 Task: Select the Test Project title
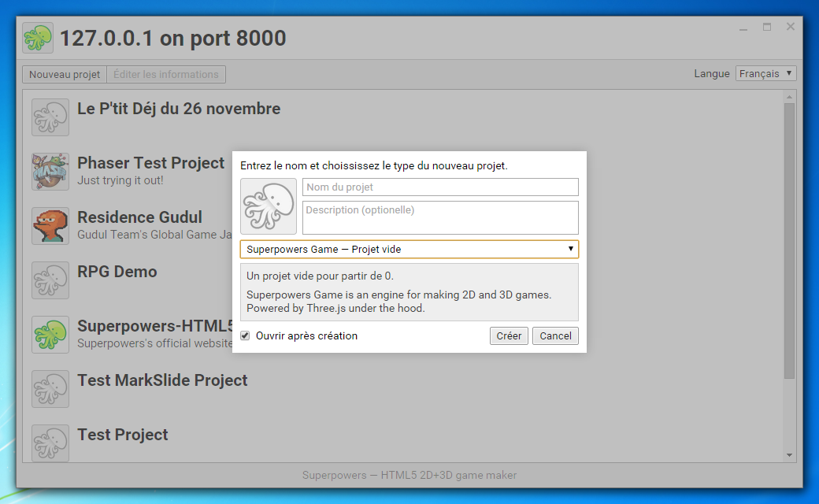point(123,435)
